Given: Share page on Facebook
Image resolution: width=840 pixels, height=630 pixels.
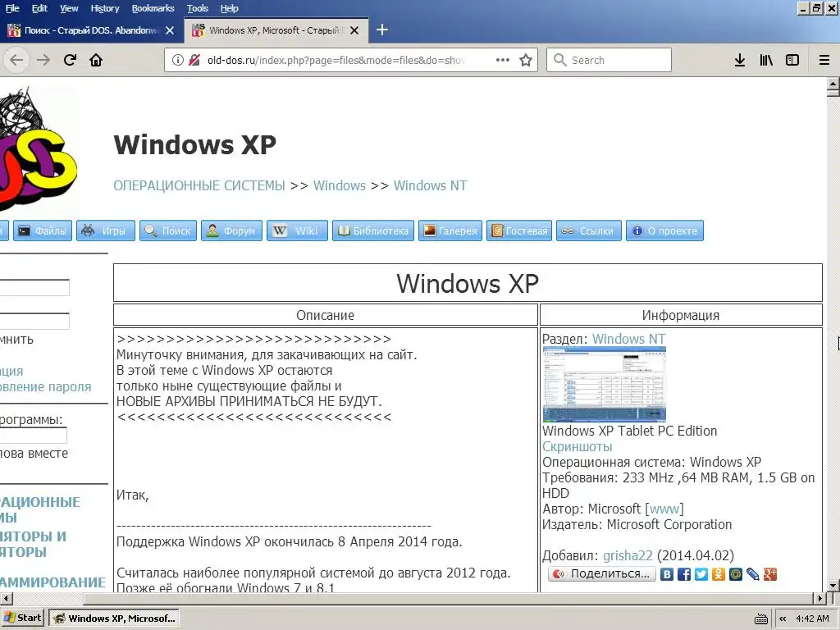Looking at the screenshot, I should pyautogui.click(x=684, y=574).
